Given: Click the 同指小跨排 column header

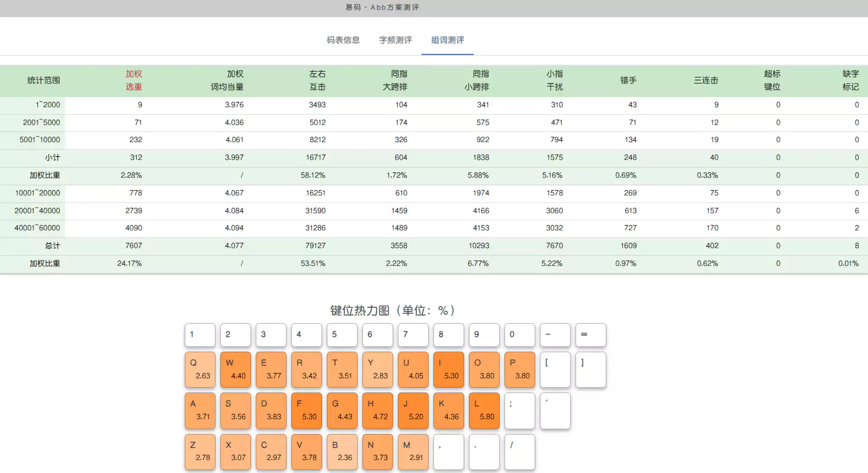Looking at the screenshot, I should point(477,81).
